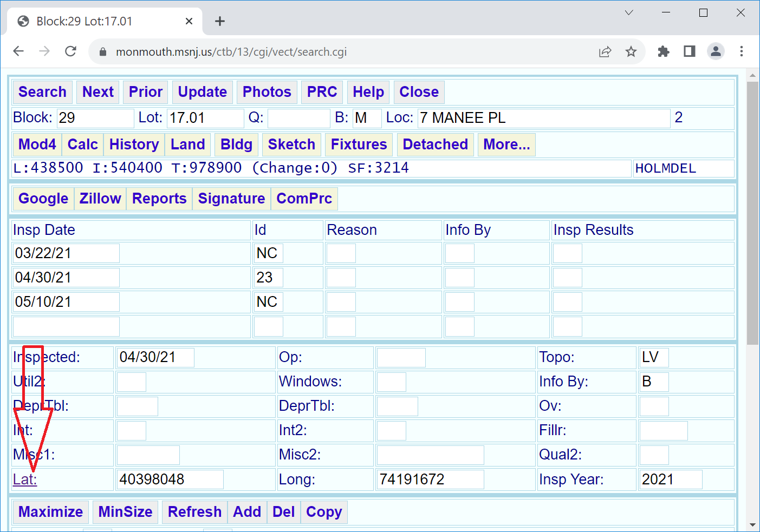Open Zillow lookup for property
Screen dimensions: 760x532
click(x=100, y=199)
